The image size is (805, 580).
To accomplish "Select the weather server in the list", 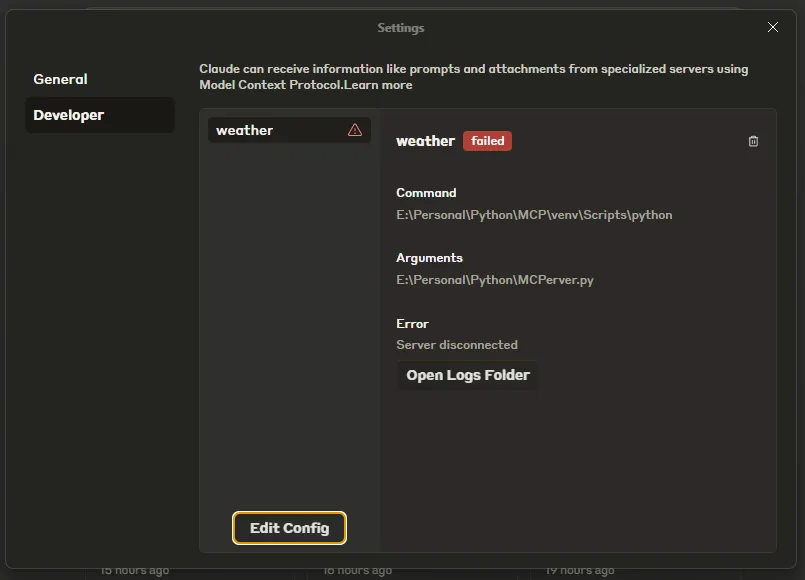I will [x=289, y=130].
